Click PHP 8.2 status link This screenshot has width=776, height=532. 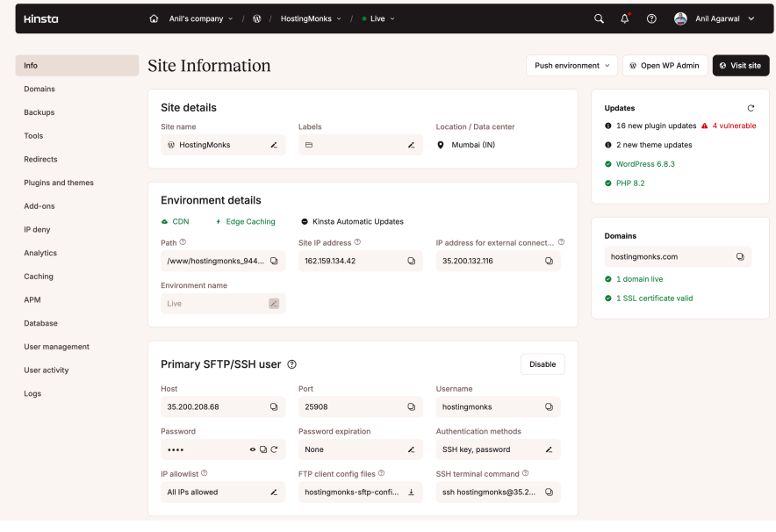tap(630, 183)
